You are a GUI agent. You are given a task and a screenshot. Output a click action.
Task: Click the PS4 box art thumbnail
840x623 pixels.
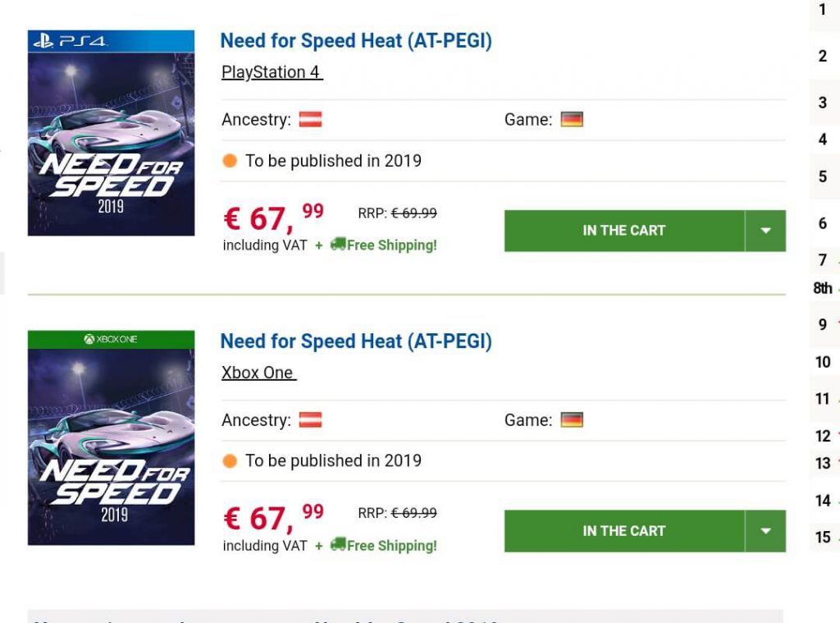(112, 131)
